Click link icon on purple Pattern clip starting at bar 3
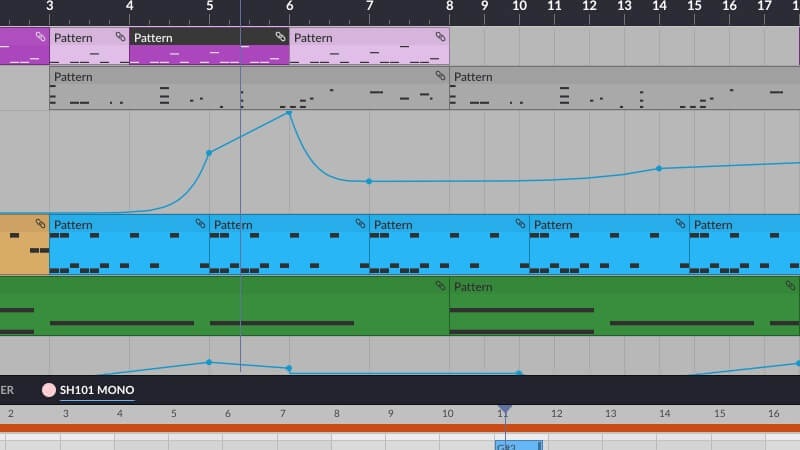Screen dimensions: 800x450 click(x=120, y=36)
